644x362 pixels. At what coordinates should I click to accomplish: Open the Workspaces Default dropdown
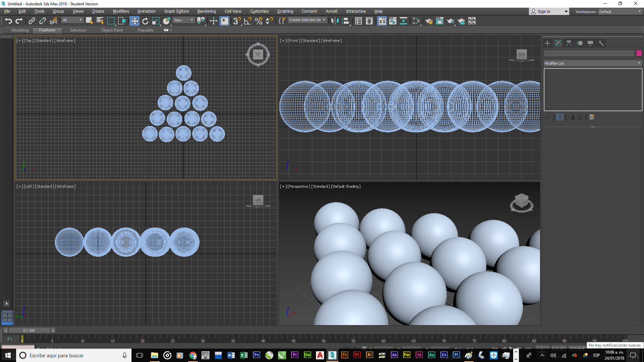click(x=620, y=11)
